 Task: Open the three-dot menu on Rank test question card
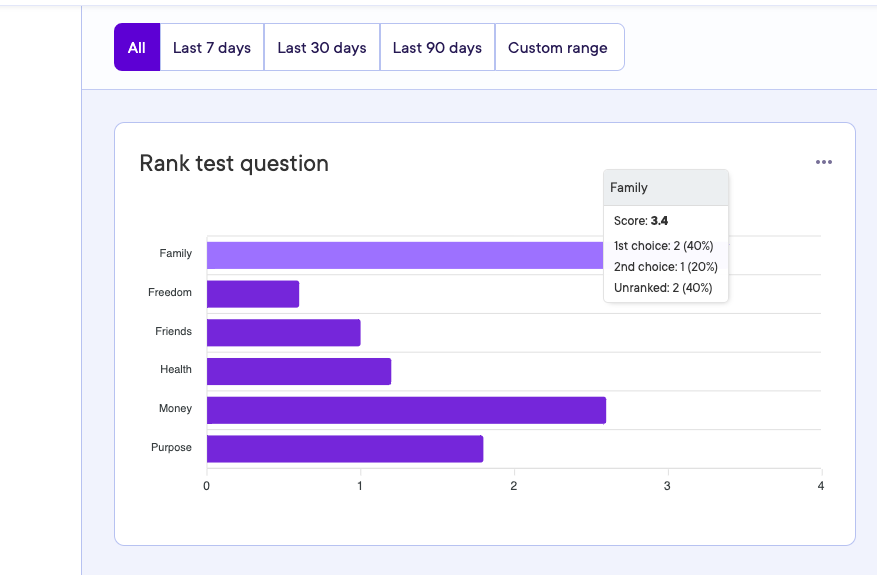point(823,163)
